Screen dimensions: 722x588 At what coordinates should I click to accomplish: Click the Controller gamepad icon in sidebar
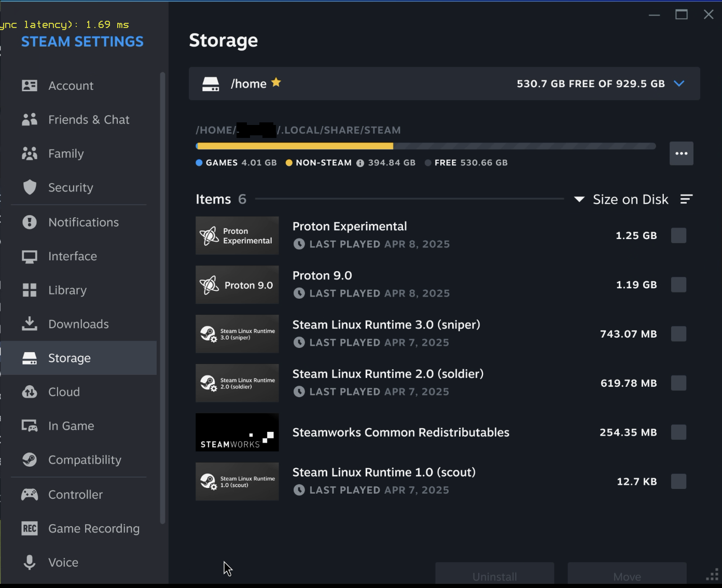pyautogui.click(x=30, y=495)
